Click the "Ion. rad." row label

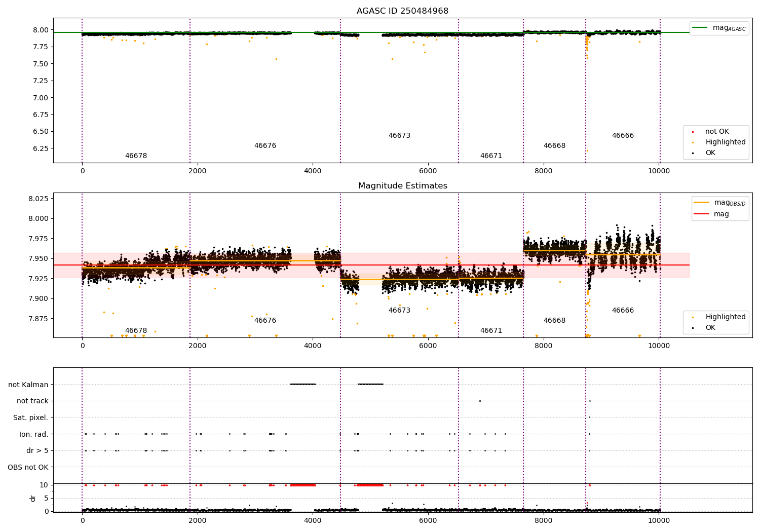[34, 434]
